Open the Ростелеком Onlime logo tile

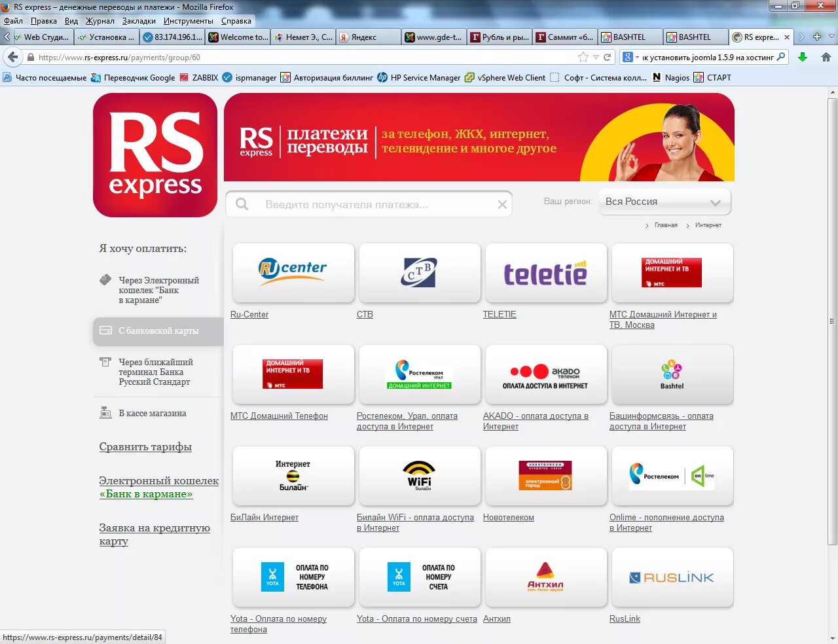pyautogui.click(x=672, y=476)
